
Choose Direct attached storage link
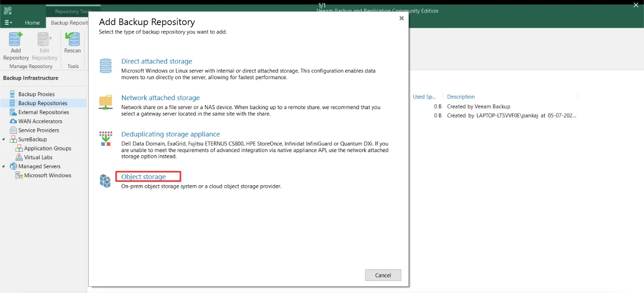pos(157,61)
